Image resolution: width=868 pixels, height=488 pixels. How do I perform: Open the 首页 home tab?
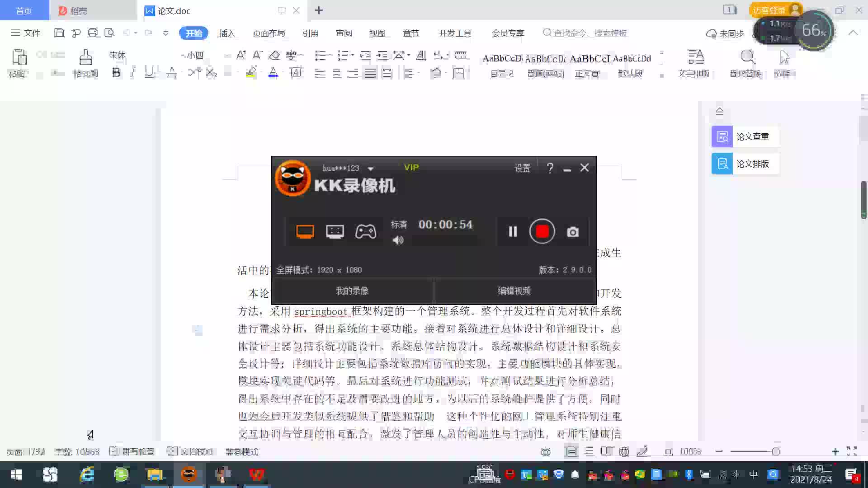[24, 10]
